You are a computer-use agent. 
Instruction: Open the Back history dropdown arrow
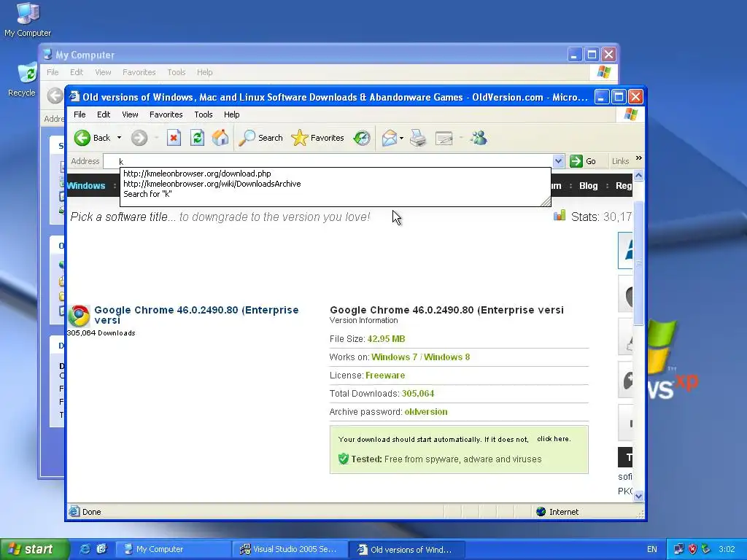(119, 138)
